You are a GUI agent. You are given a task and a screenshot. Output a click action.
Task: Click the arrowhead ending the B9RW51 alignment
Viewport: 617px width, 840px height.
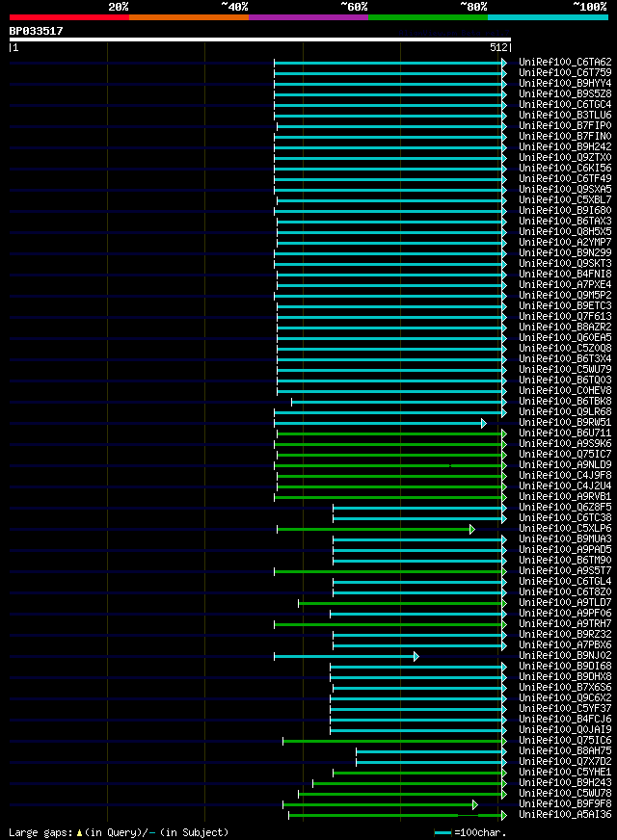point(484,423)
